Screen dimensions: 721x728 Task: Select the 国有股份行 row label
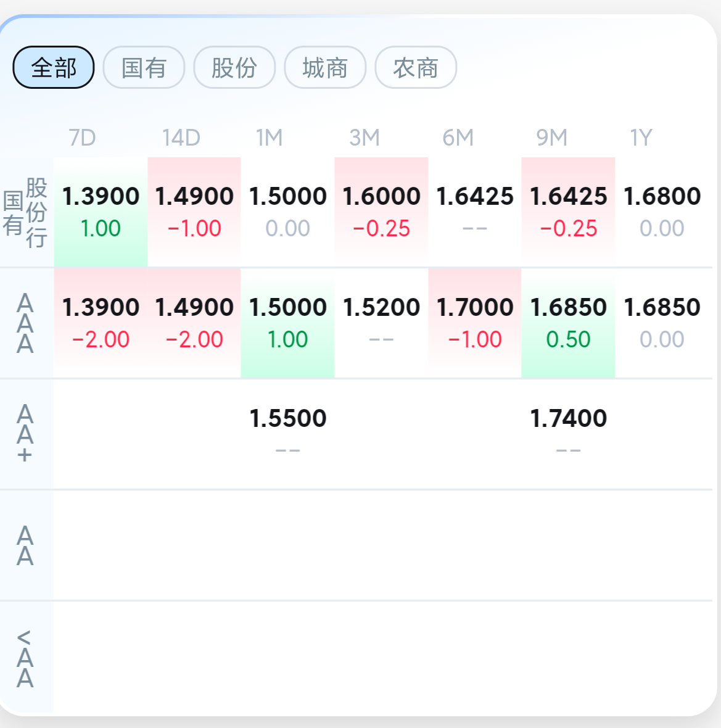click(25, 212)
